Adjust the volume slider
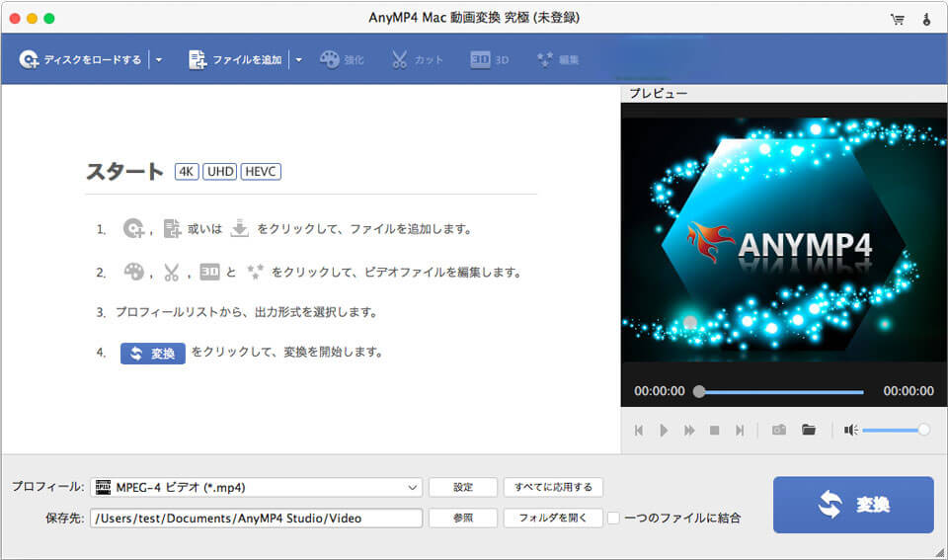 coord(896,430)
